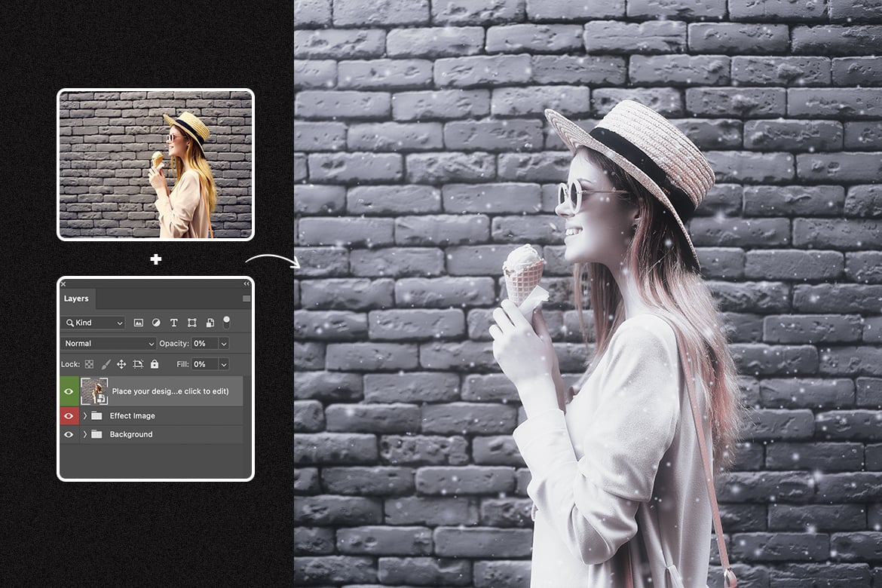The width and height of the screenshot is (882, 588).
Task: Open the Opacity slider dropdown arrow
Action: (x=224, y=343)
